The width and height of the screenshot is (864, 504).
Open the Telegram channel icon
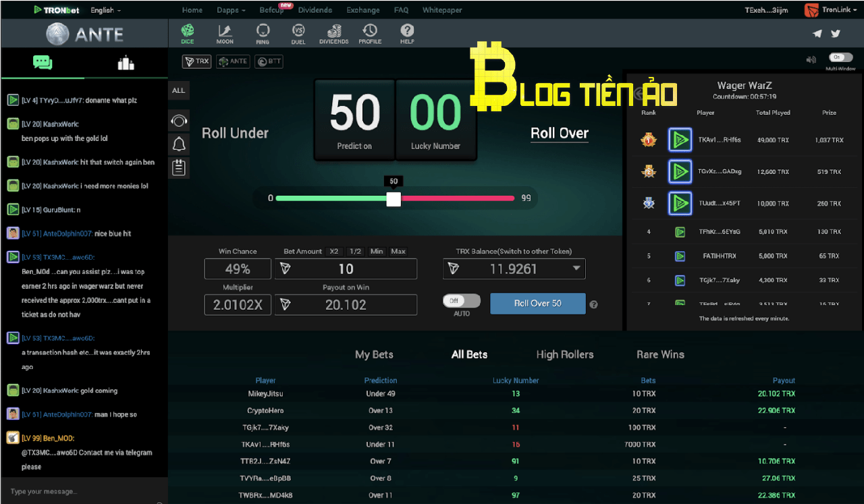tap(817, 34)
